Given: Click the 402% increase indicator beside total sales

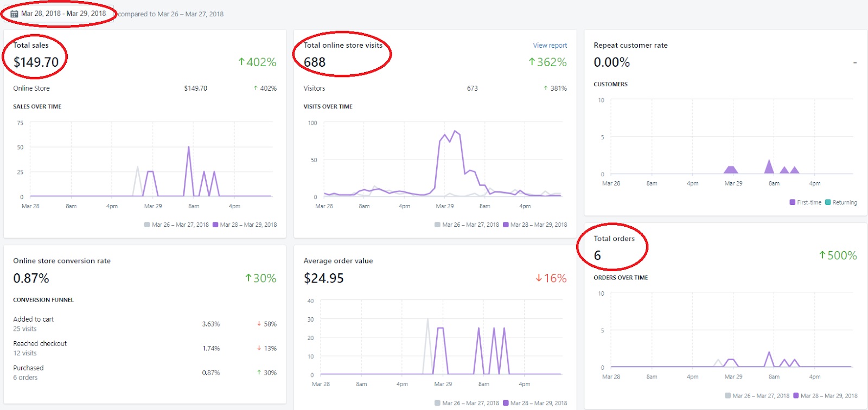Looking at the screenshot, I should 257,62.
